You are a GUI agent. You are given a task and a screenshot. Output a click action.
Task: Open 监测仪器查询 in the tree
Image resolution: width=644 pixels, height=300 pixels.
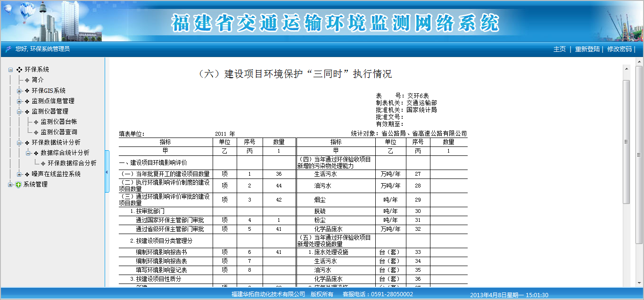click(x=59, y=132)
